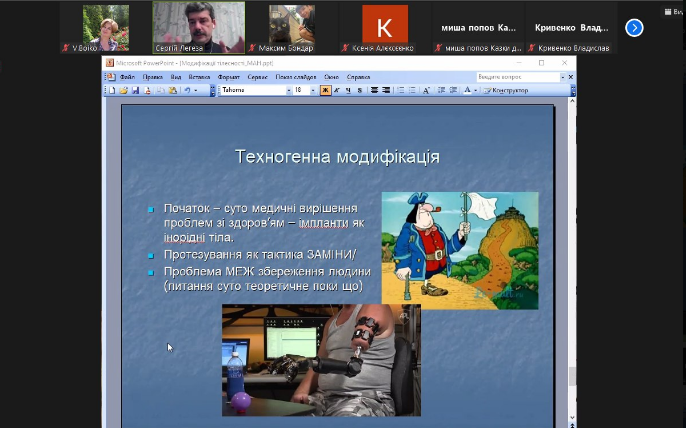Select Сергій Легеза speaker video thumbnail
The width and height of the screenshot is (686, 428).
(x=199, y=27)
